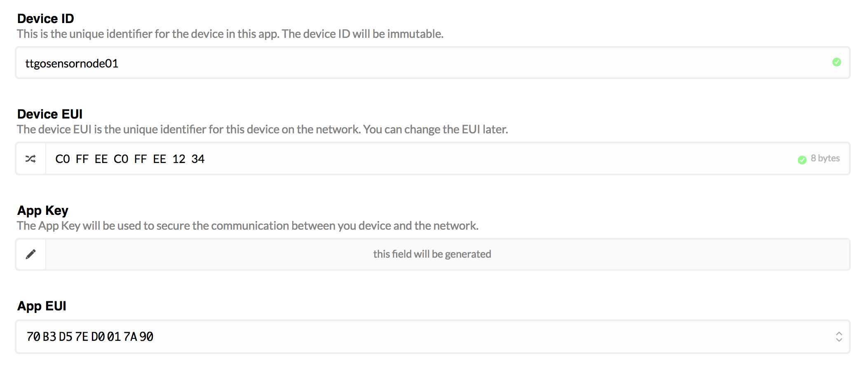Click the shuffle icon to randomize Device EUI

(x=30, y=159)
